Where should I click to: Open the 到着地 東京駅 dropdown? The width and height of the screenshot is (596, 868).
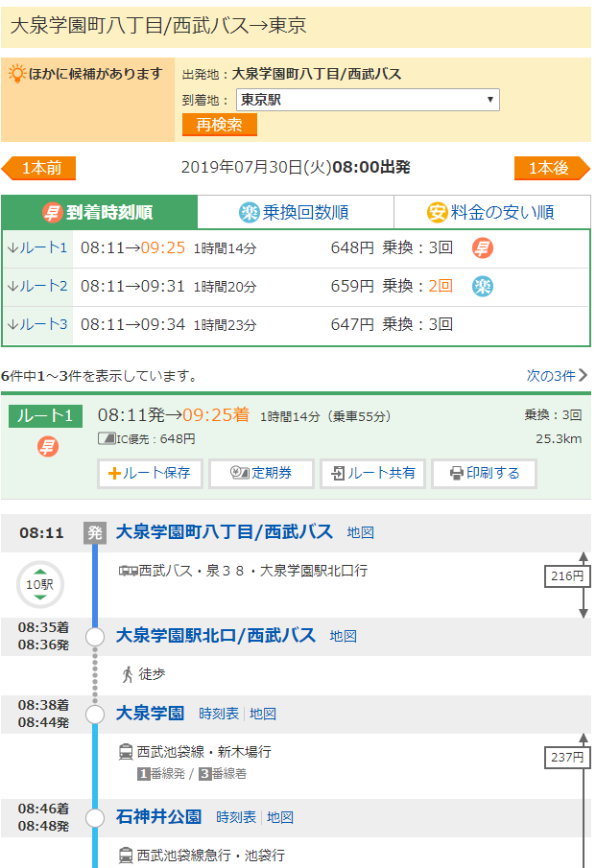(x=368, y=100)
